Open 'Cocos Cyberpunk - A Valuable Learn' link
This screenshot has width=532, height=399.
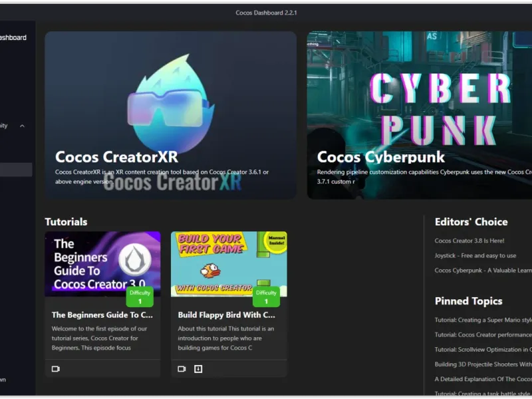483,271
